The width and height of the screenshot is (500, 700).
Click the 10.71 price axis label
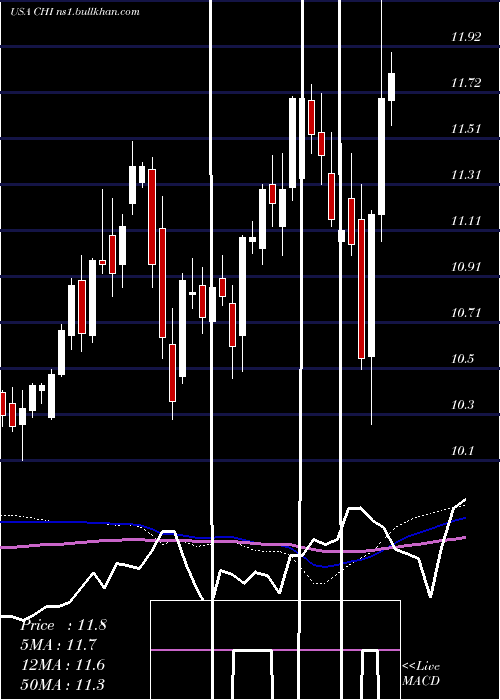[x=466, y=312]
